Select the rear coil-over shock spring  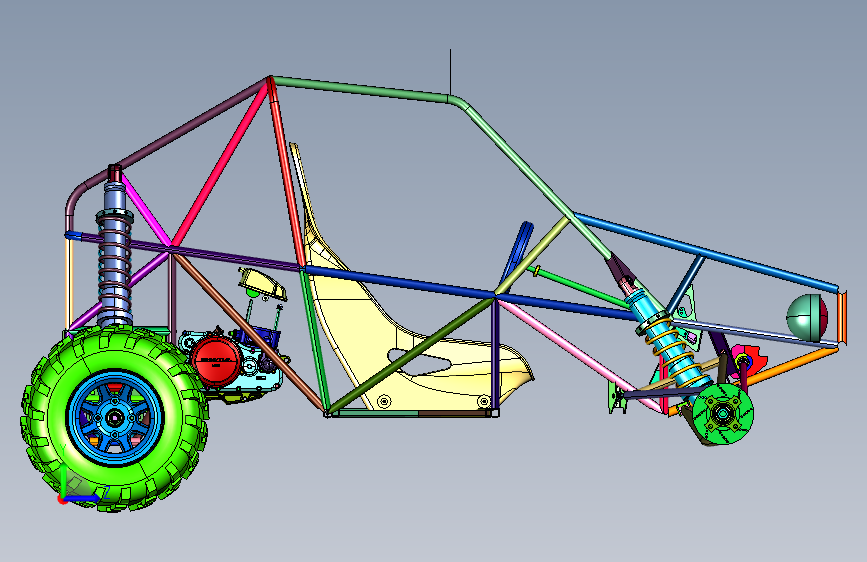[114, 268]
